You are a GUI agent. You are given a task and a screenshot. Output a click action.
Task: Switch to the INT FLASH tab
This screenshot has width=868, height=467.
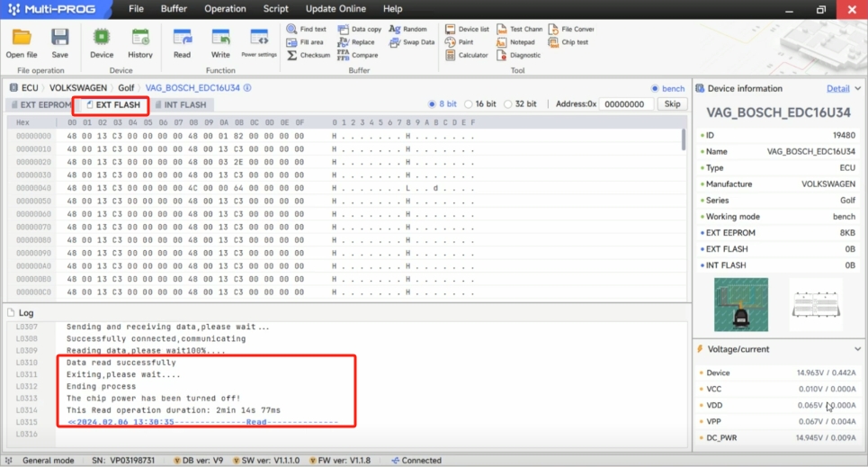coord(181,104)
